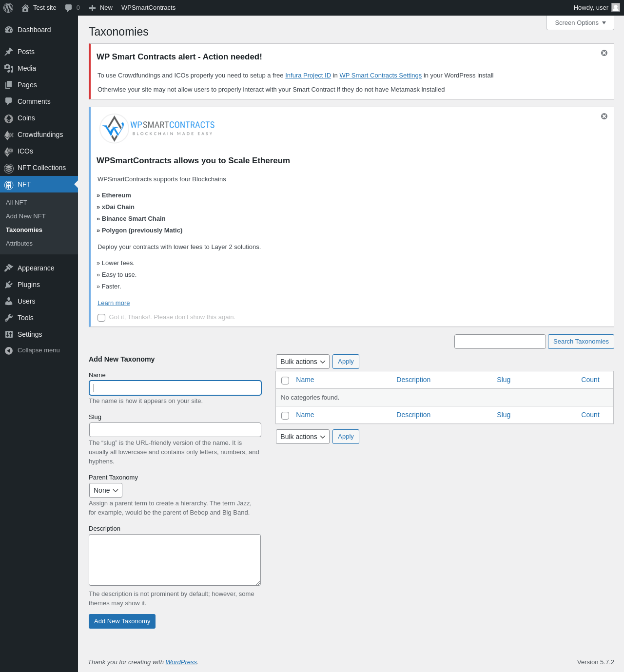Click the Posts pin icon
Viewport: 624px width, 672px height.
(9, 52)
